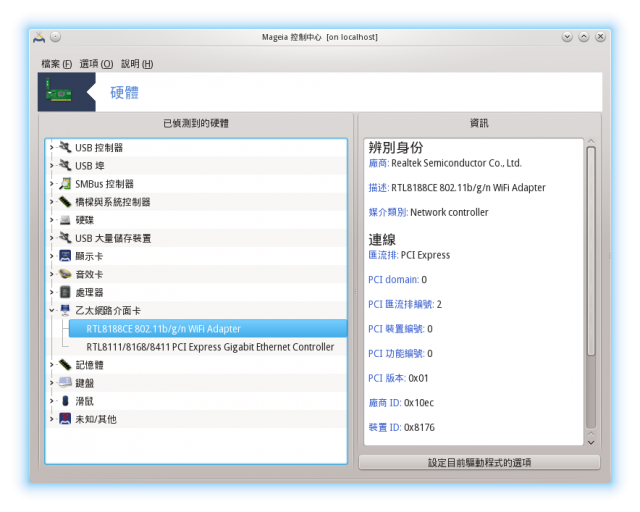640x512 pixels.
Task: Open the 說明 (H) menu
Action: [137, 64]
